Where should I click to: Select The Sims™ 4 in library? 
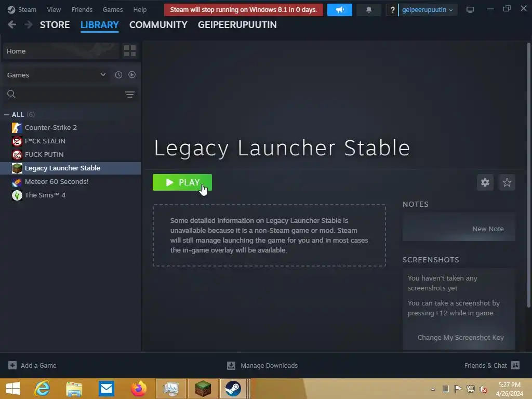71,195
